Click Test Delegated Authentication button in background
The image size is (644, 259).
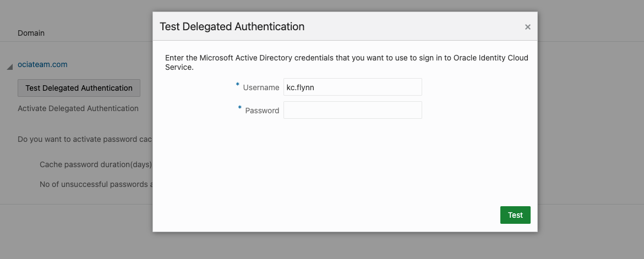79,88
